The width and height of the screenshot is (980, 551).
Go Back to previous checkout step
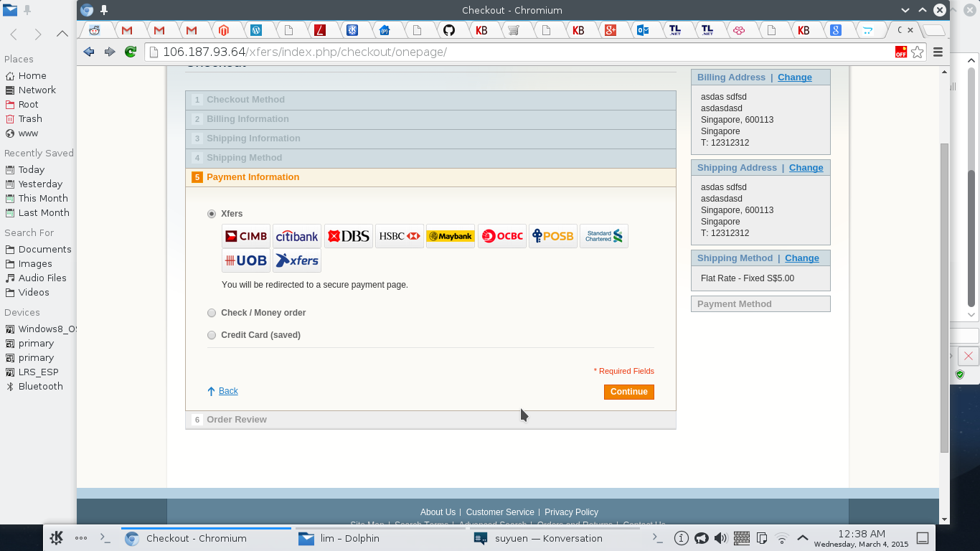pos(228,391)
